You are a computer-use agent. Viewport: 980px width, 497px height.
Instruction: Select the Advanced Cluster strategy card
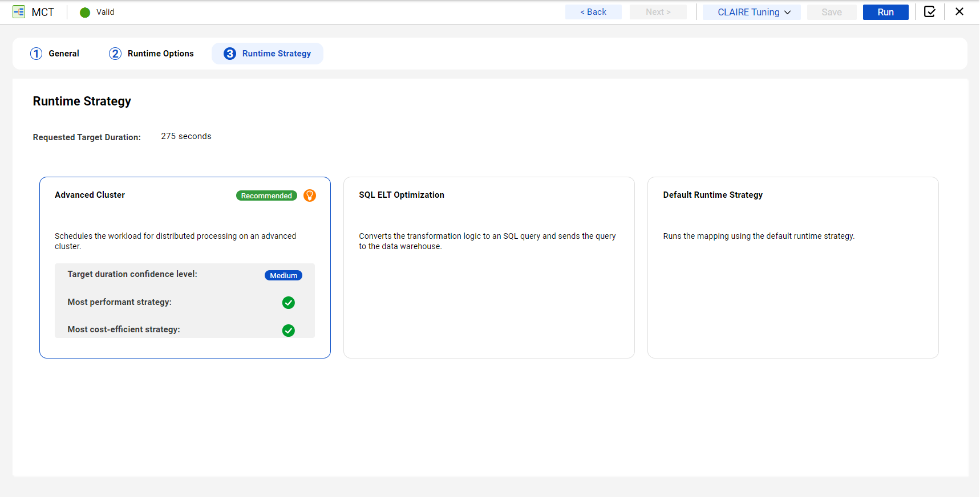pos(185,267)
